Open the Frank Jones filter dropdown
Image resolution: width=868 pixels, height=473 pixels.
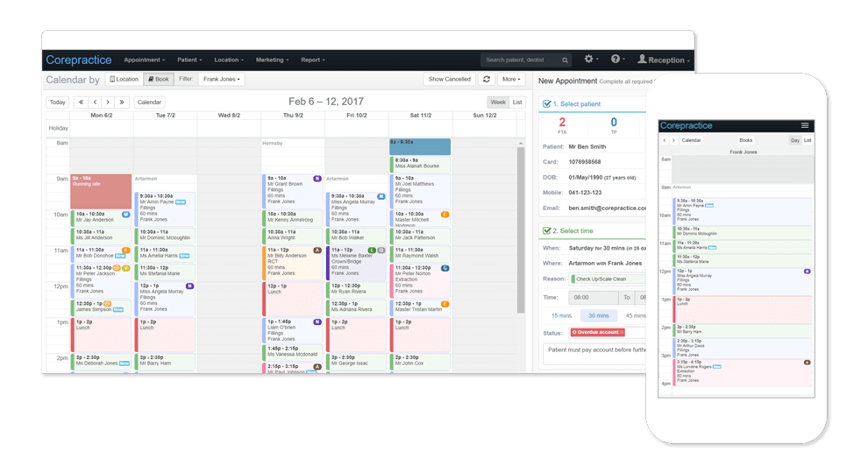222,79
